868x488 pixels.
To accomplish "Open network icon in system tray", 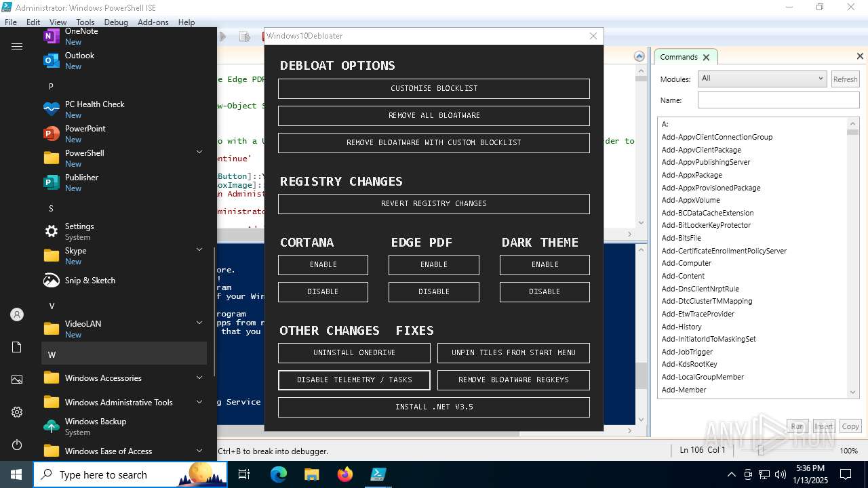I will [x=764, y=474].
